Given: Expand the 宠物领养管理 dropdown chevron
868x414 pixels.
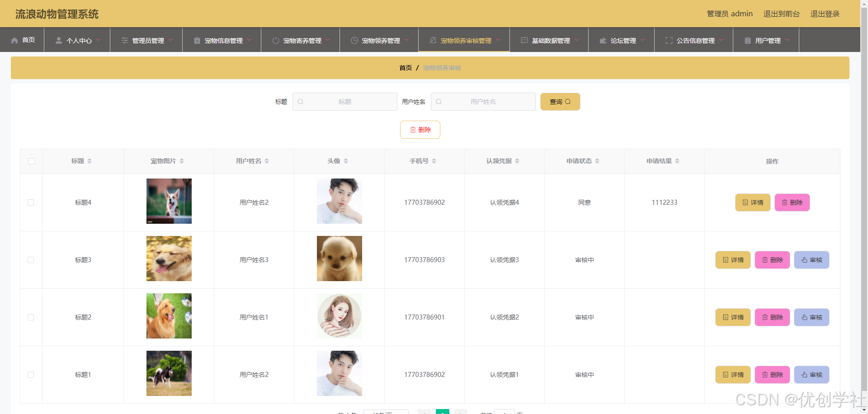Looking at the screenshot, I should click(x=407, y=40).
